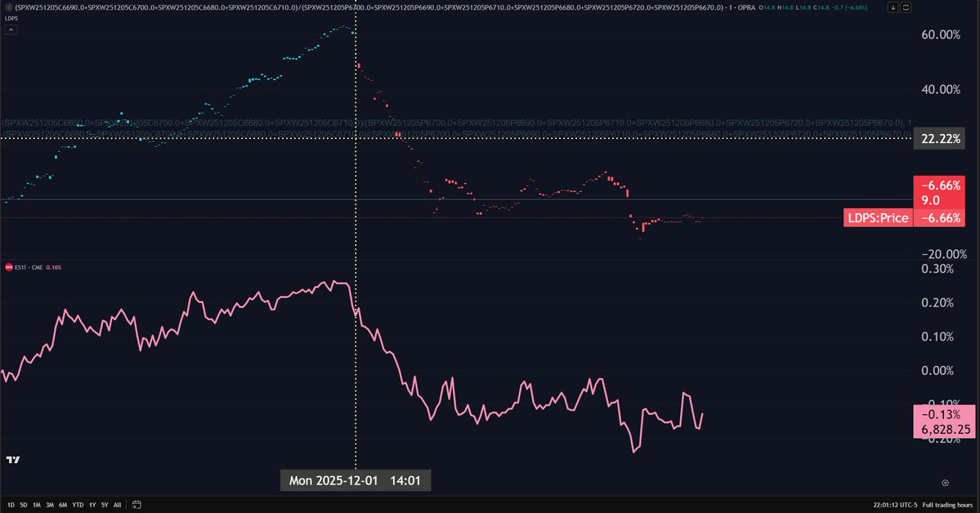Select the 5Y time range
The width and height of the screenshot is (980, 513).
(105, 505)
